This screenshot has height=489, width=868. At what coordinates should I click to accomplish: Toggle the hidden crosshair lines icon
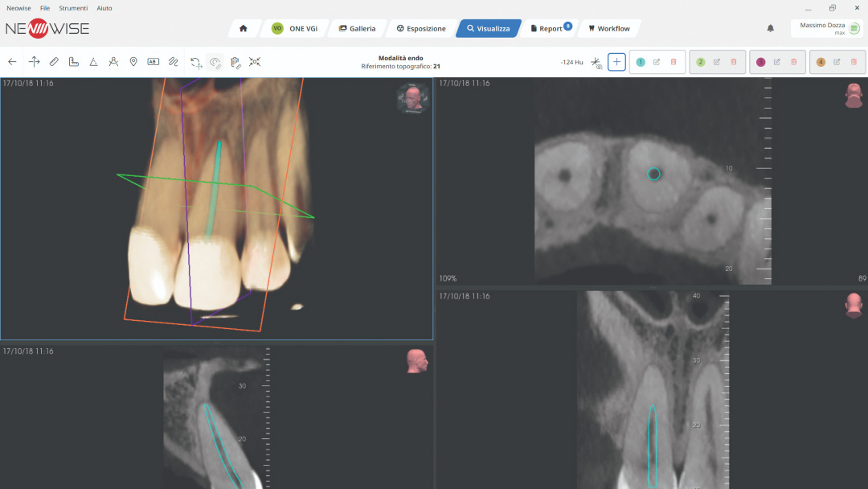pyautogui.click(x=596, y=63)
